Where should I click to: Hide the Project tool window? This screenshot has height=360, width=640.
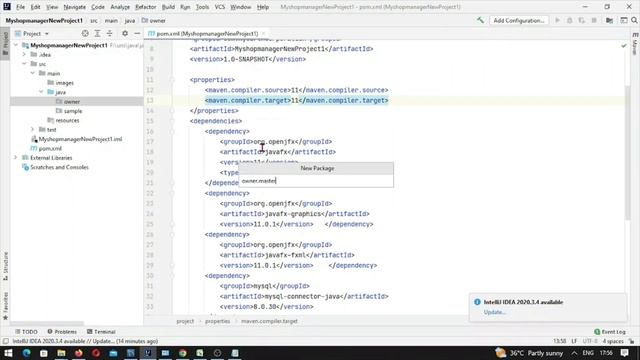[x=137, y=33]
